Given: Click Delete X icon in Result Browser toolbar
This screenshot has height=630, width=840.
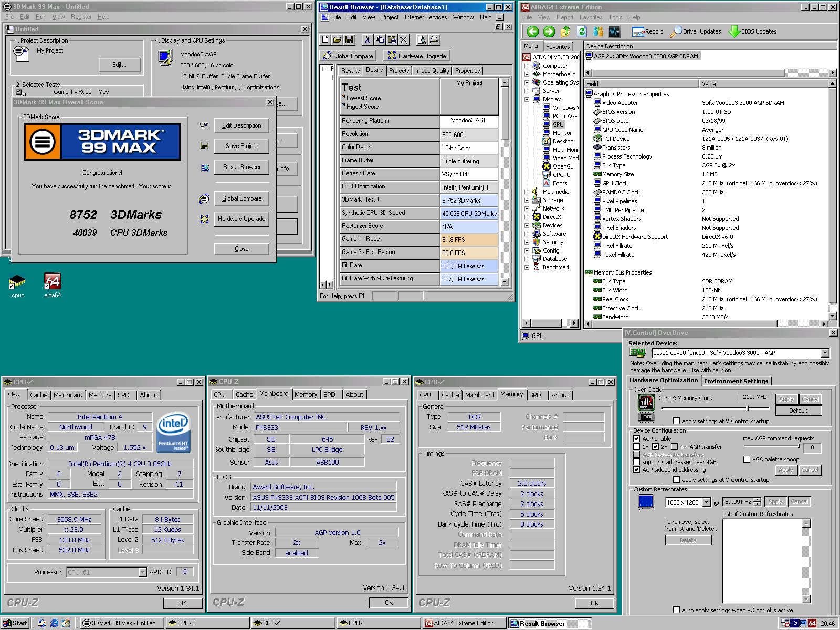Looking at the screenshot, I should 404,39.
